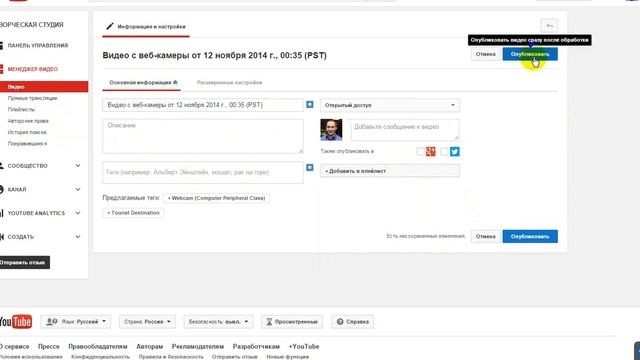Click the top Отмена button

[485, 54]
